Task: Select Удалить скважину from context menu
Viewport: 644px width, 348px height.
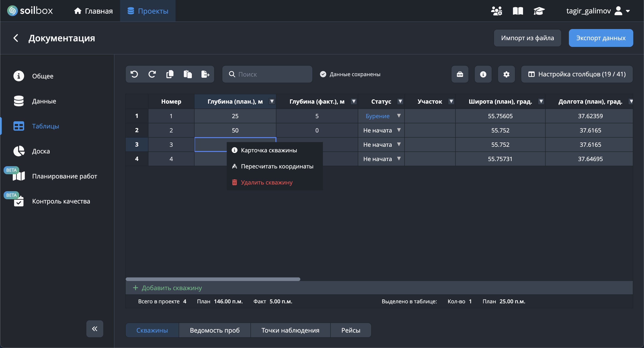Action: pos(267,182)
